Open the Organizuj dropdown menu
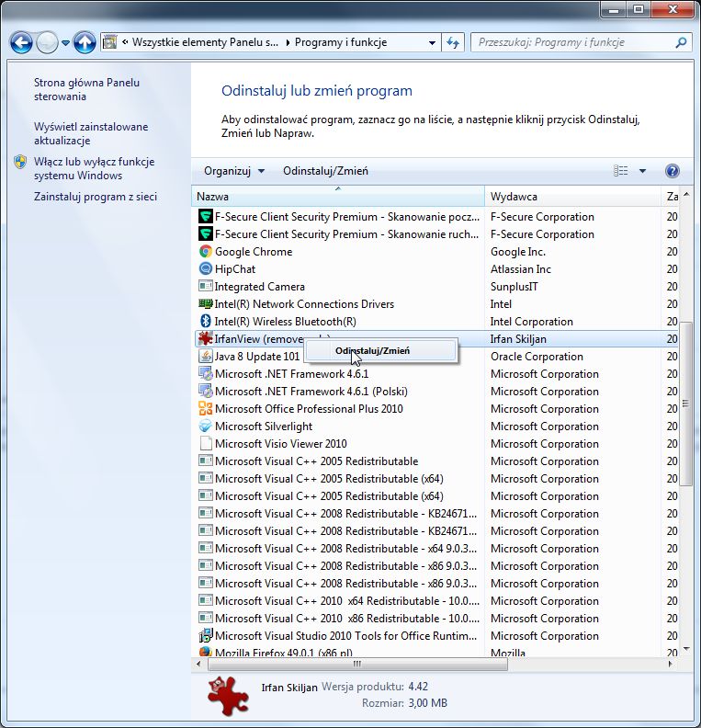This screenshot has width=701, height=728. coord(234,171)
